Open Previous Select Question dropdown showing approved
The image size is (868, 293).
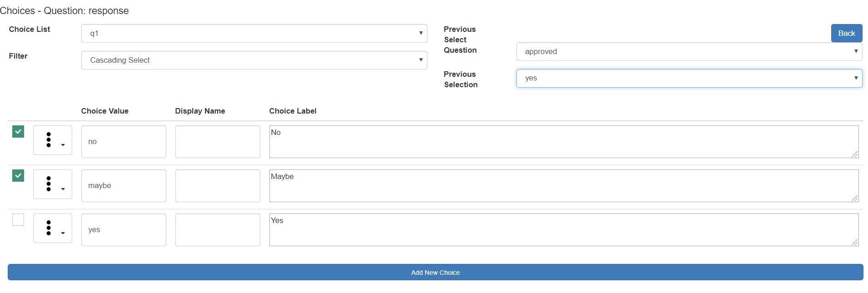[x=689, y=52]
